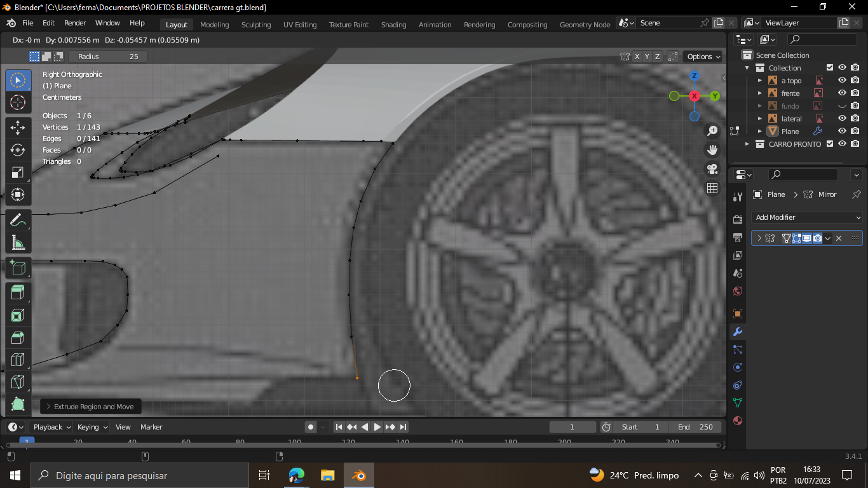
Task: Open the Edit menu
Action: coord(49,23)
